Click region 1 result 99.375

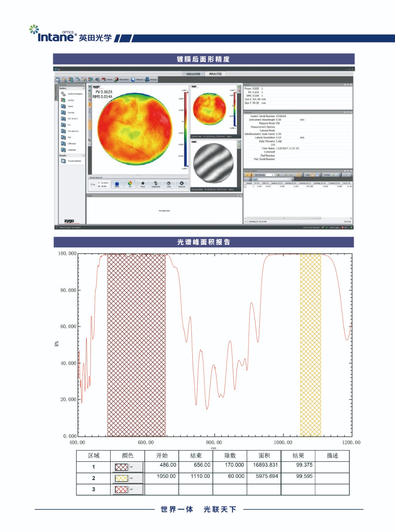pos(304,465)
